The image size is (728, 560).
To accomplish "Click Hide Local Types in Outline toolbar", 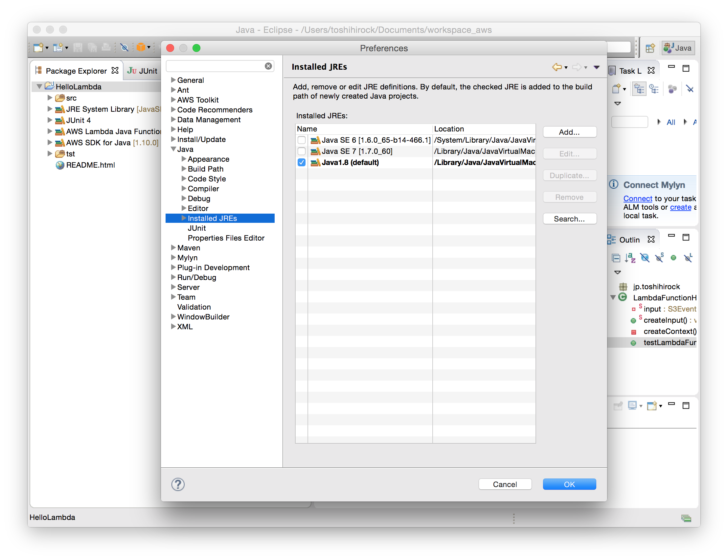I will [x=688, y=258].
